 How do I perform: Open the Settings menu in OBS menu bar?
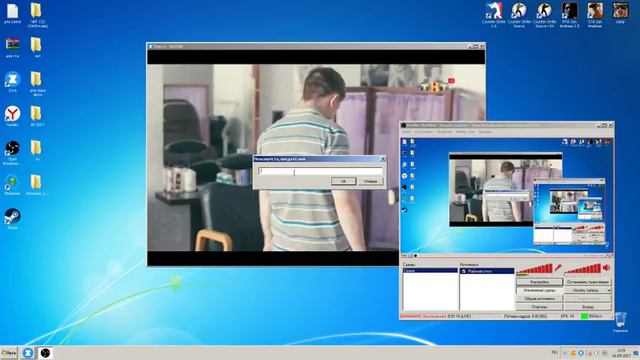pos(424,132)
